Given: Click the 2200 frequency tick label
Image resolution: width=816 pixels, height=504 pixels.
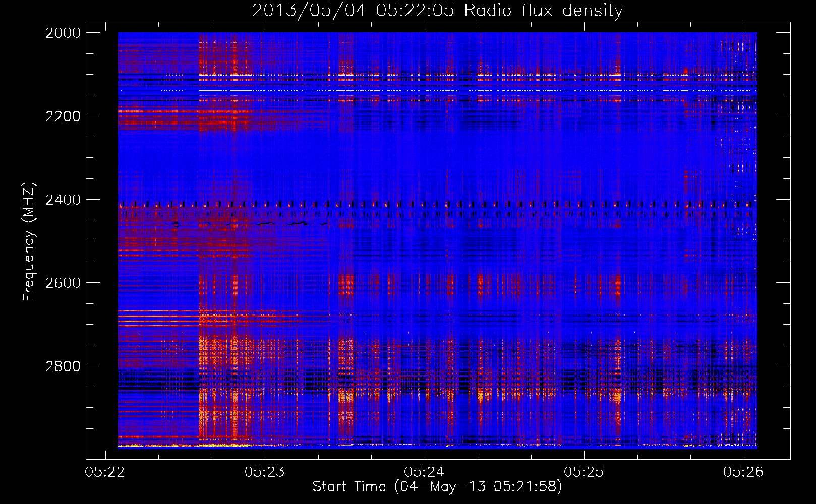Looking at the screenshot, I should click(x=63, y=116).
